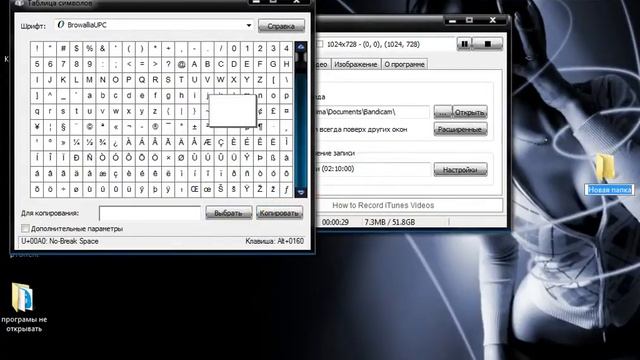Select the 'Новая папка' folder icon
640x360 pixels.
(605, 167)
